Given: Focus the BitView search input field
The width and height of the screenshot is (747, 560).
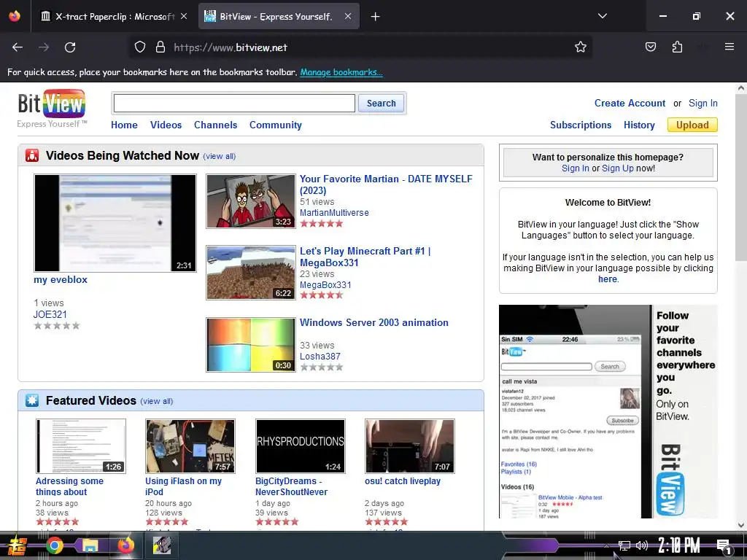Looking at the screenshot, I should tap(234, 104).
